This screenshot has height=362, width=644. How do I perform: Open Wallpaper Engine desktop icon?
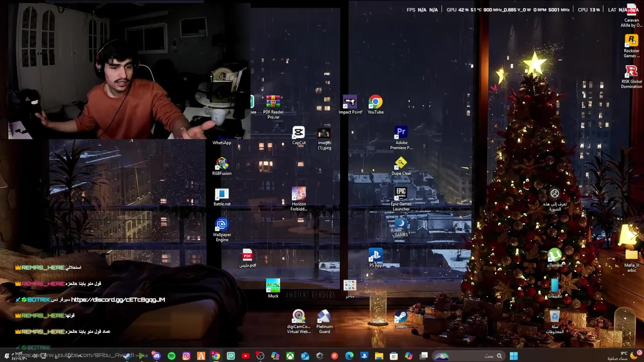[x=222, y=230]
